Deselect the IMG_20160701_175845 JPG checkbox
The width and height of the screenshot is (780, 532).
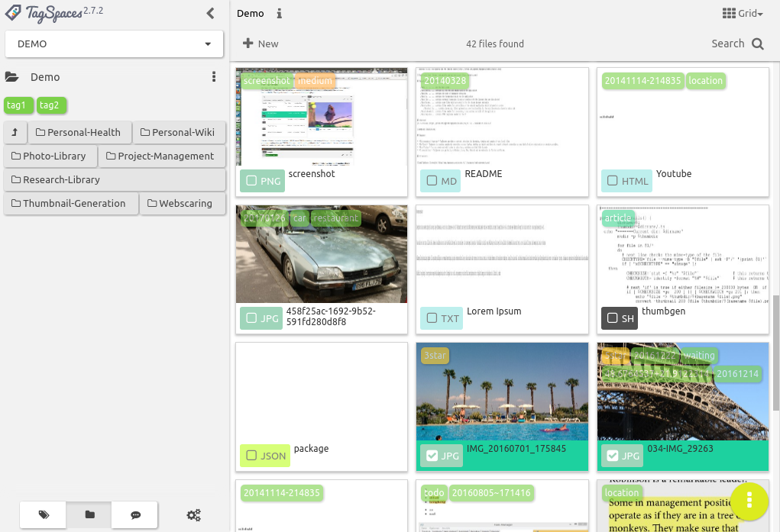[x=432, y=456]
